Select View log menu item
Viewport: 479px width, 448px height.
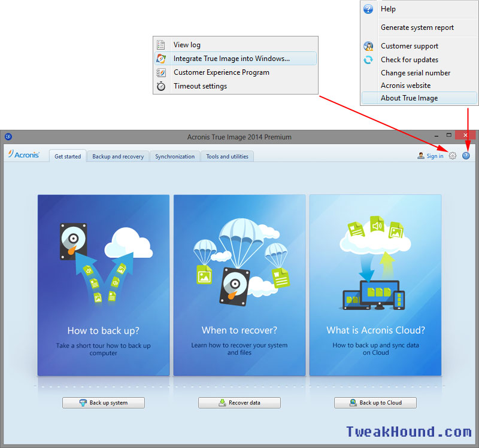[235, 45]
